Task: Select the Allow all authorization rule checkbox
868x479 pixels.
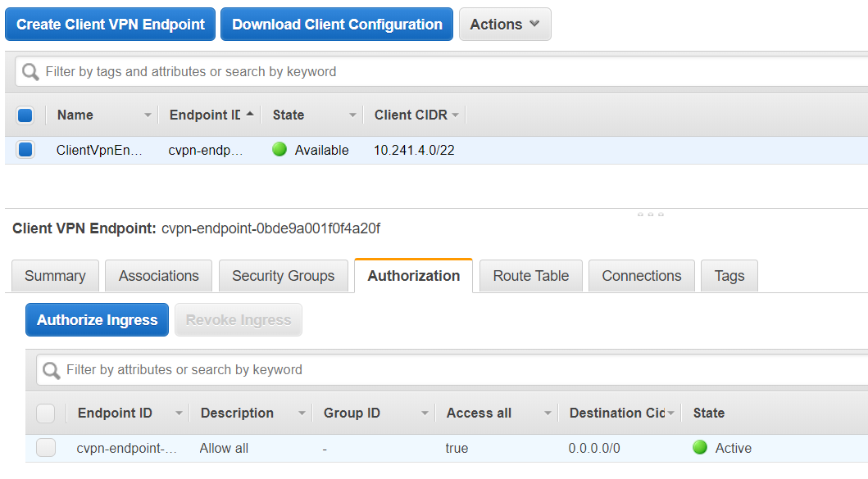Action: click(x=46, y=448)
